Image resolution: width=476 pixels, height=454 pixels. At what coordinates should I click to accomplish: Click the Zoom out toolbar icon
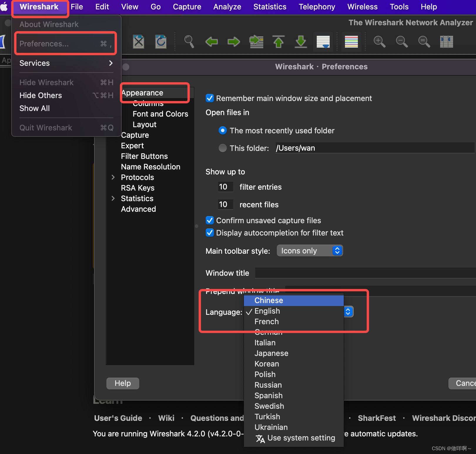coord(402,42)
